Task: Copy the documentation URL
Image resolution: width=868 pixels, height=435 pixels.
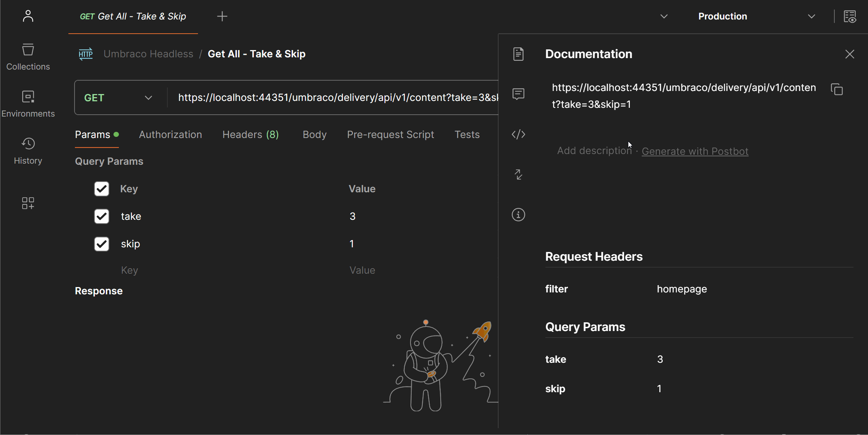Action: click(837, 89)
